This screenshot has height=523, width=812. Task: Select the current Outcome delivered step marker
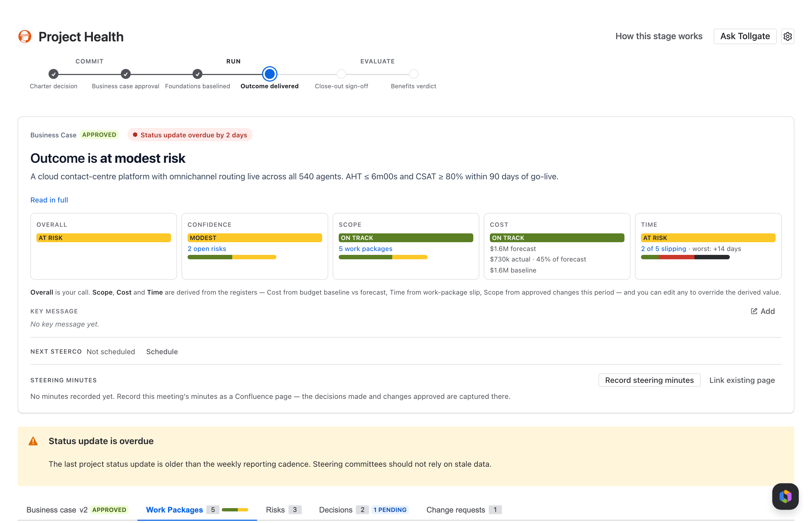[x=269, y=74]
